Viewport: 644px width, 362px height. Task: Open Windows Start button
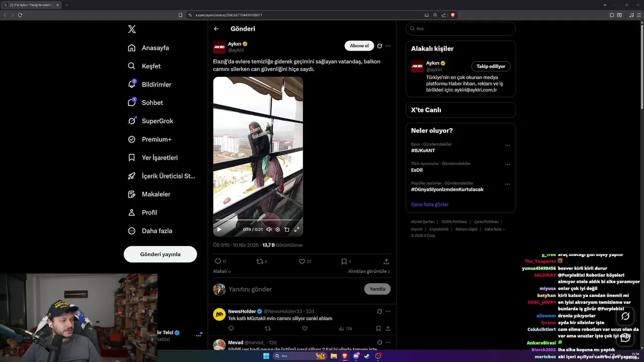pyautogui.click(x=266, y=356)
